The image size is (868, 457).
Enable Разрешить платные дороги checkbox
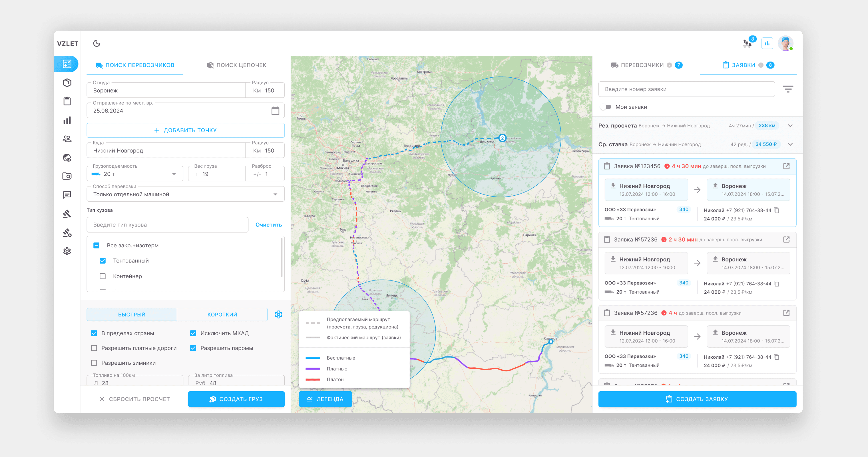(94, 348)
